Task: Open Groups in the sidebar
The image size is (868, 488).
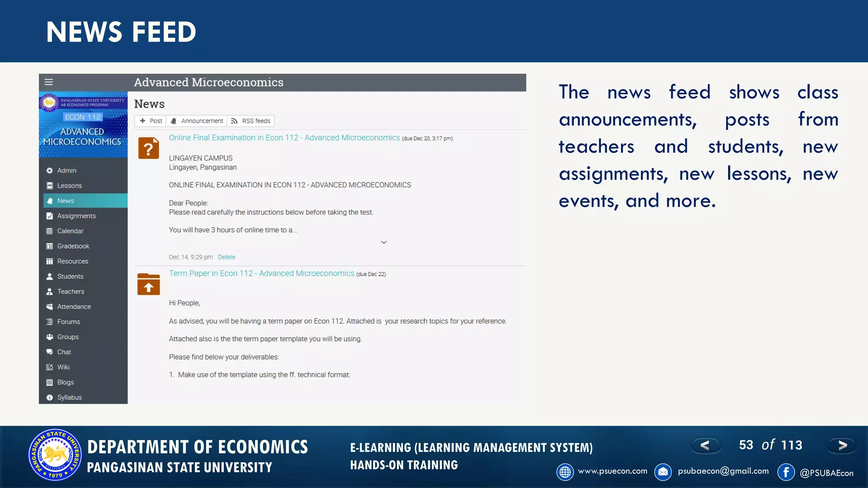Action: [x=85, y=337]
